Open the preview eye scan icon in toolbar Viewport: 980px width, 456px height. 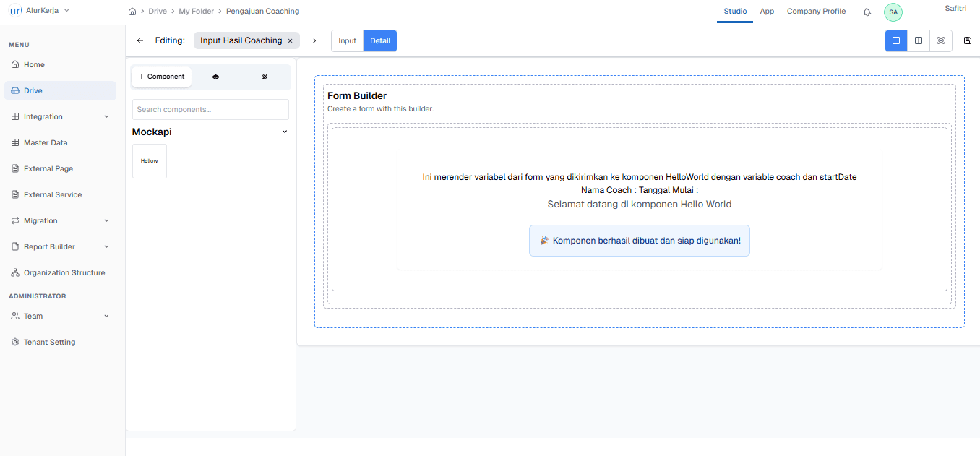pos(940,40)
